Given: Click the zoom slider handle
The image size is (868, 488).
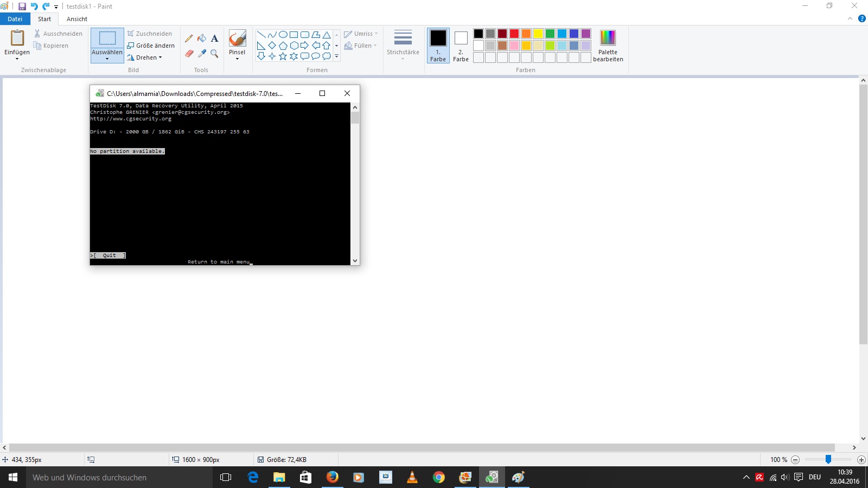Looking at the screenshot, I should pyautogui.click(x=828, y=459).
